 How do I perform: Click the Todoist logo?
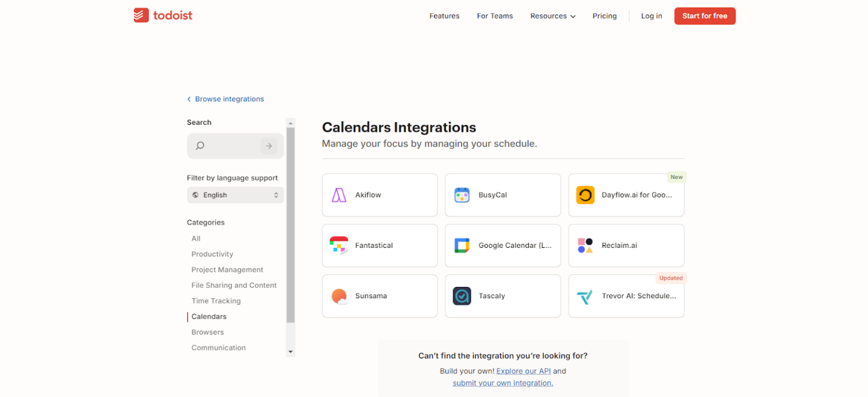point(163,15)
